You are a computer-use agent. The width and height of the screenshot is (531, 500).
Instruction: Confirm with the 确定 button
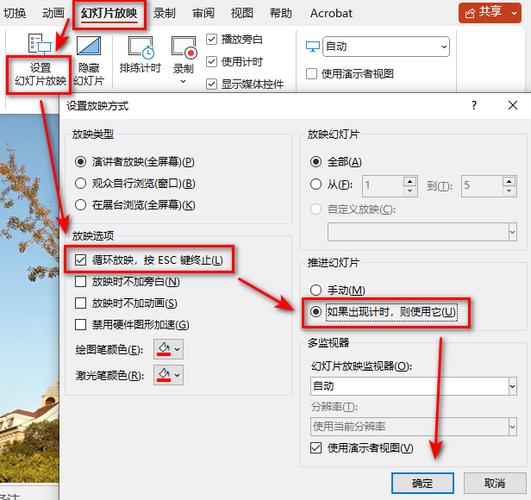[x=422, y=483]
